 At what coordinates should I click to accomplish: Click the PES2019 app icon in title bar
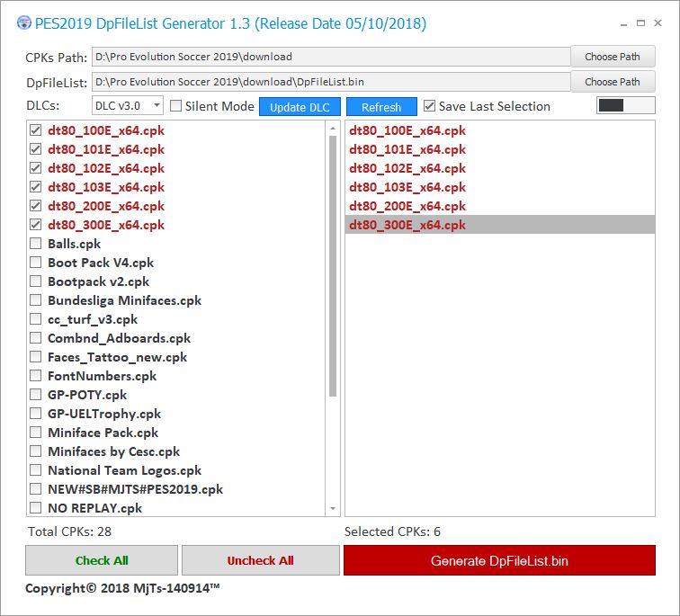(x=24, y=22)
